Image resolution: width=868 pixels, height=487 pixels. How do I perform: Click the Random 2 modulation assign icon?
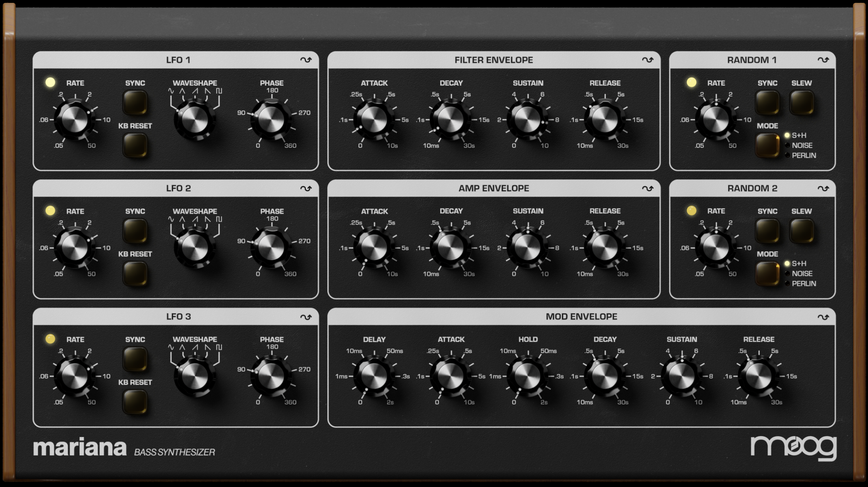tap(823, 188)
